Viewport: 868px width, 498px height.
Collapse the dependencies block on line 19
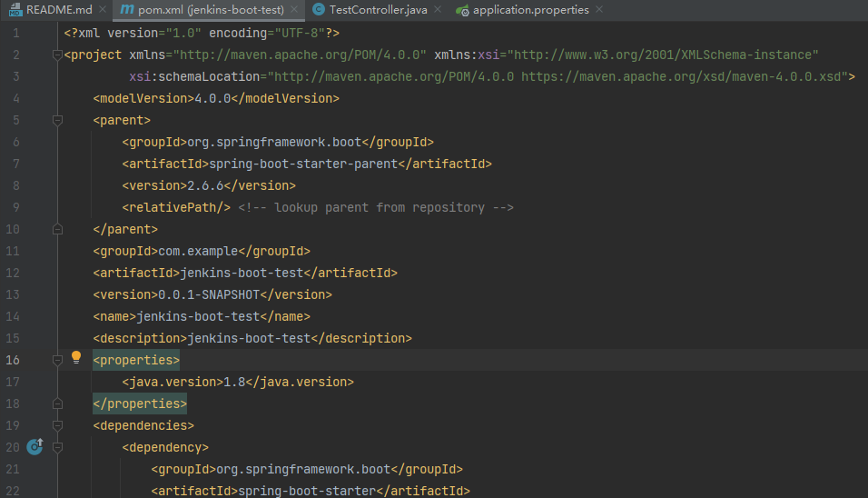(57, 425)
